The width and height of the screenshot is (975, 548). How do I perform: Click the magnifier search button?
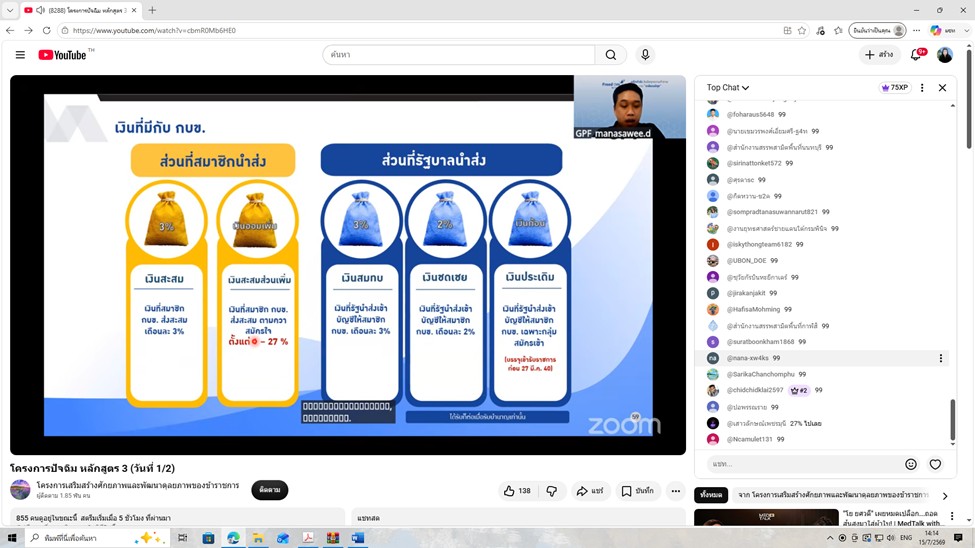click(x=611, y=55)
